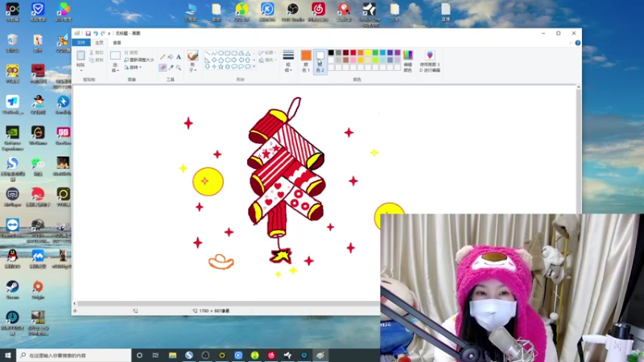
Task: Switch to the View ribbon tab
Action: pos(117,43)
